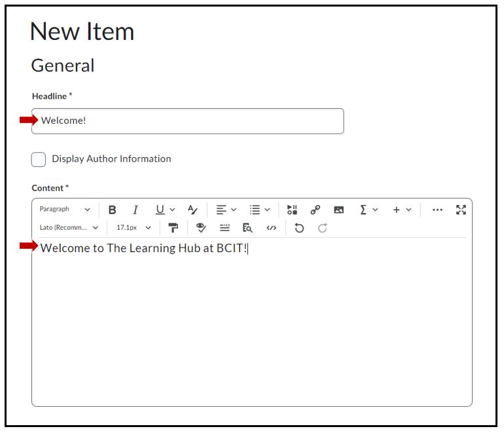Click the underline formatting button
The image size is (504, 433).
pyautogui.click(x=160, y=210)
